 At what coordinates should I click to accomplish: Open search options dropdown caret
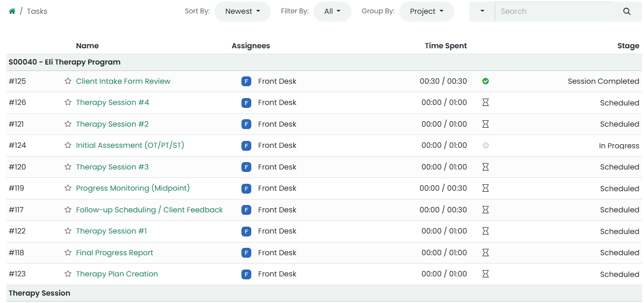coord(482,11)
